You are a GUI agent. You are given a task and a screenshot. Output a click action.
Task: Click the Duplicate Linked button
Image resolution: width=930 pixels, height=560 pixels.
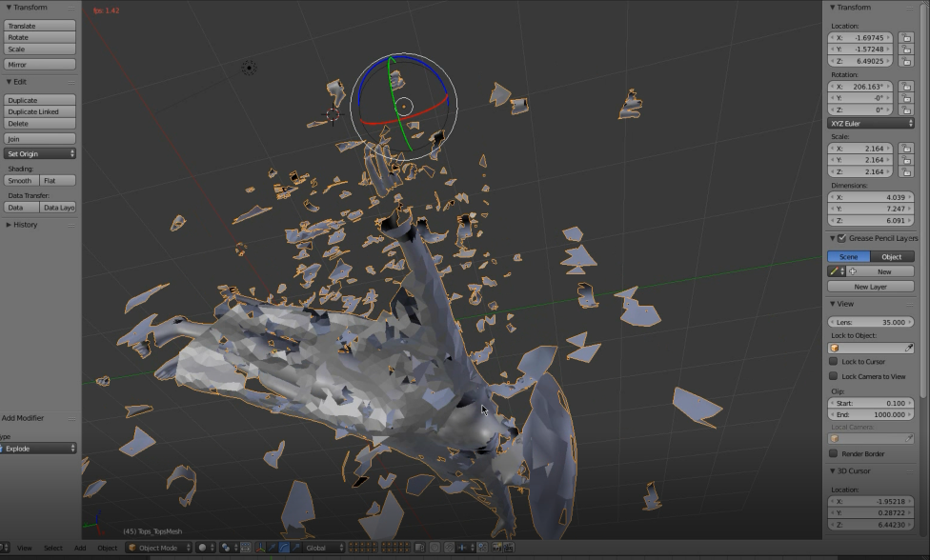coord(40,111)
